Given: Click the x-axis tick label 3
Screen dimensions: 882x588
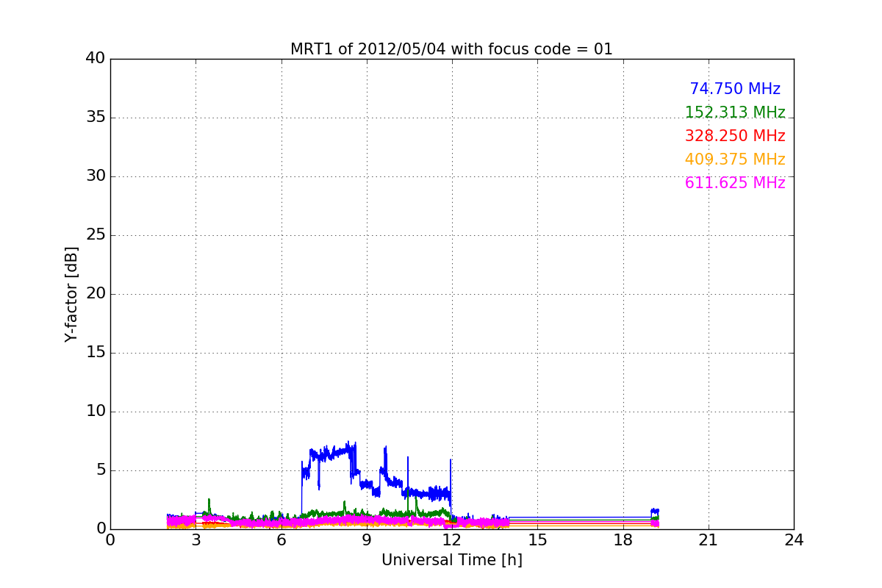Looking at the screenshot, I should pyautogui.click(x=196, y=540).
